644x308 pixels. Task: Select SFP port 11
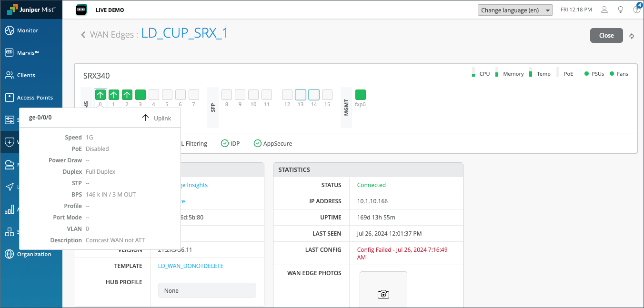pyautogui.click(x=267, y=95)
